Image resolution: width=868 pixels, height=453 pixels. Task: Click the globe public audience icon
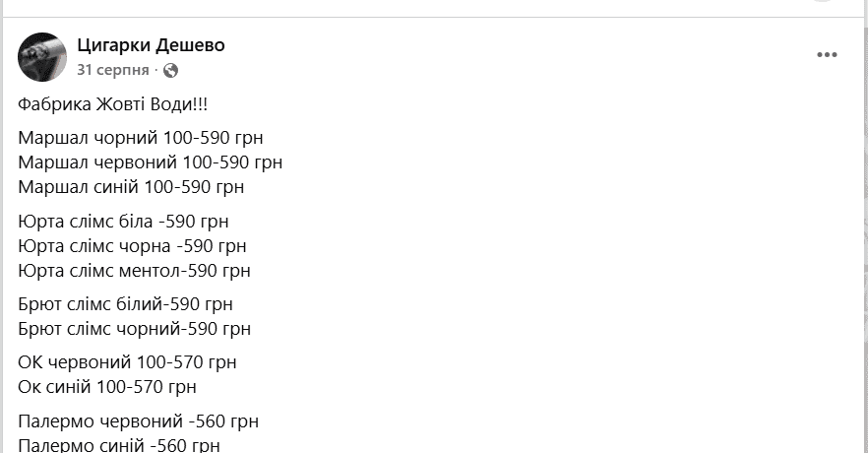tap(171, 70)
